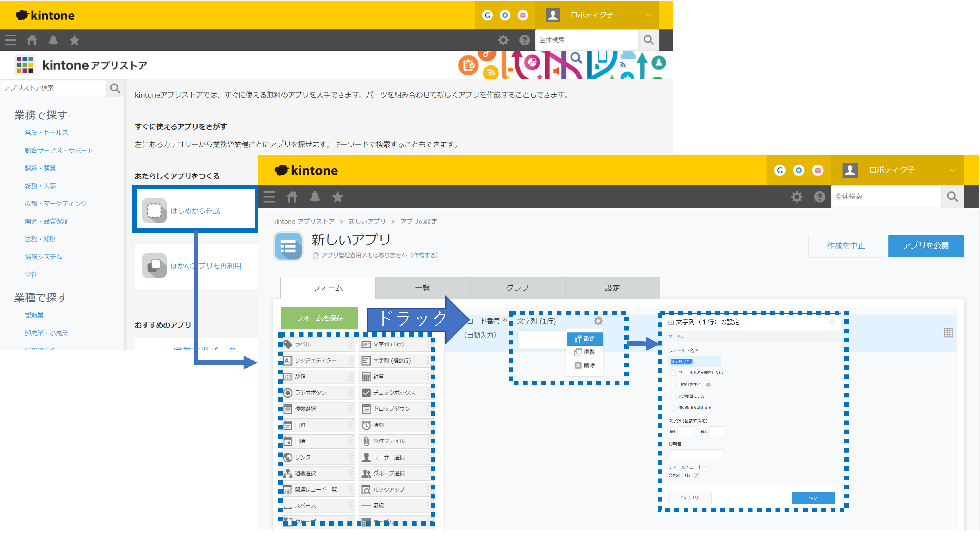The height and width of the screenshot is (551, 980).
Task: Click Home icon in App Store window
Action: click(32, 40)
